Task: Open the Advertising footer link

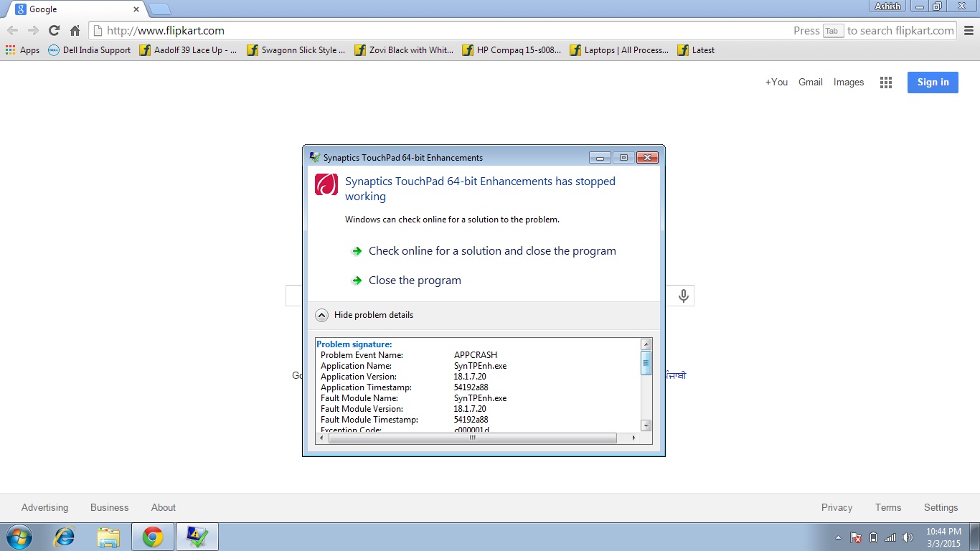Action: (44, 507)
